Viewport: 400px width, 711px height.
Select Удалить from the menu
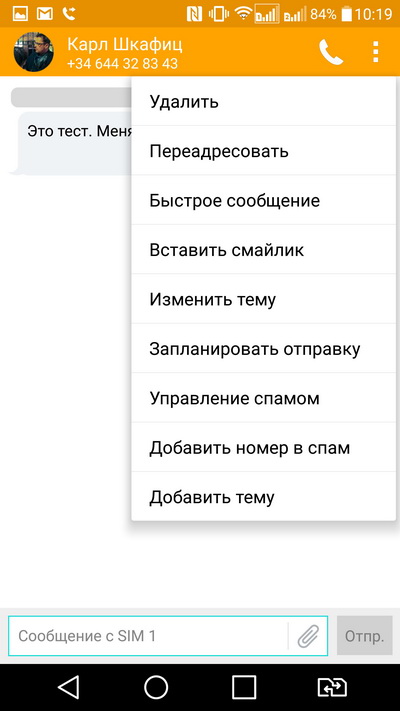coord(263,102)
